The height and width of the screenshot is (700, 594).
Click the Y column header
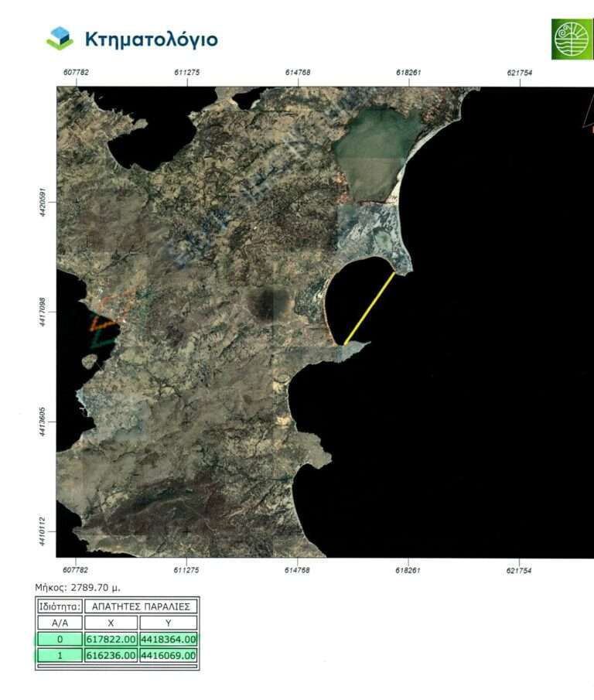click(169, 623)
